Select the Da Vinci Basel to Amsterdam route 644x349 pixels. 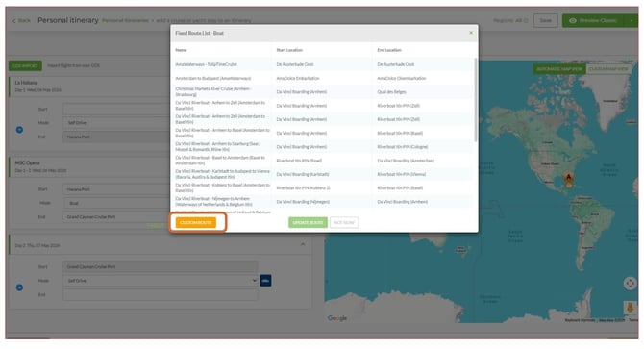(322, 161)
